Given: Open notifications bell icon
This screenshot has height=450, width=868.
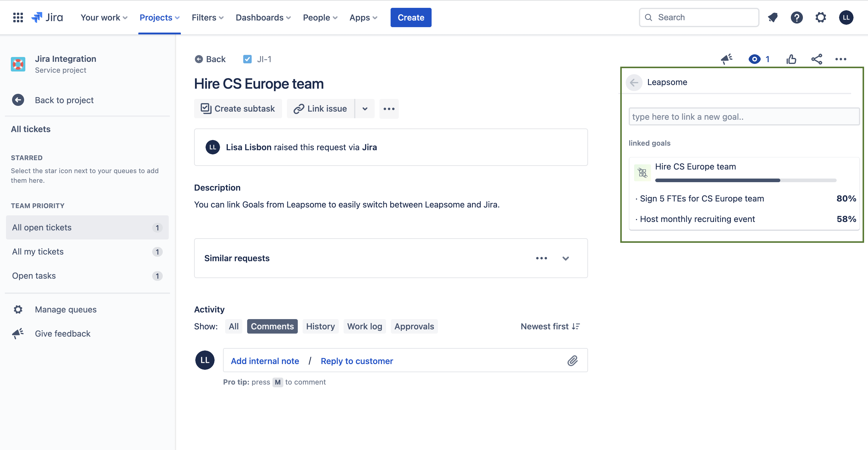Looking at the screenshot, I should [773, 17].
